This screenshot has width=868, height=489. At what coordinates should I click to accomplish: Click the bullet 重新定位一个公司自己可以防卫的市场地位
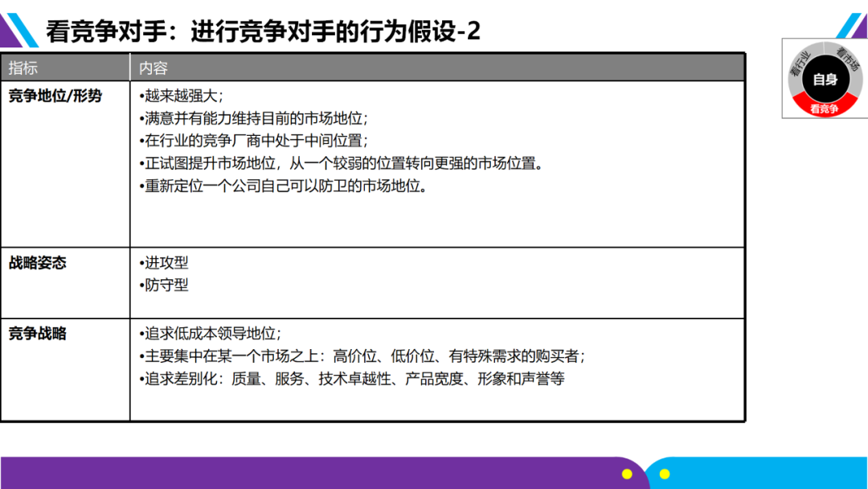(284, 186)
